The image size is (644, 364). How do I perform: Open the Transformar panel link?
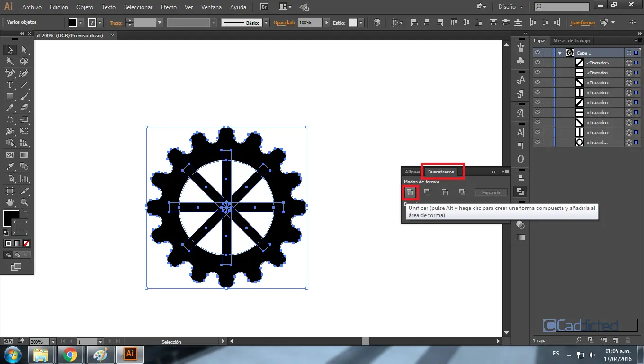pos(582,22)
